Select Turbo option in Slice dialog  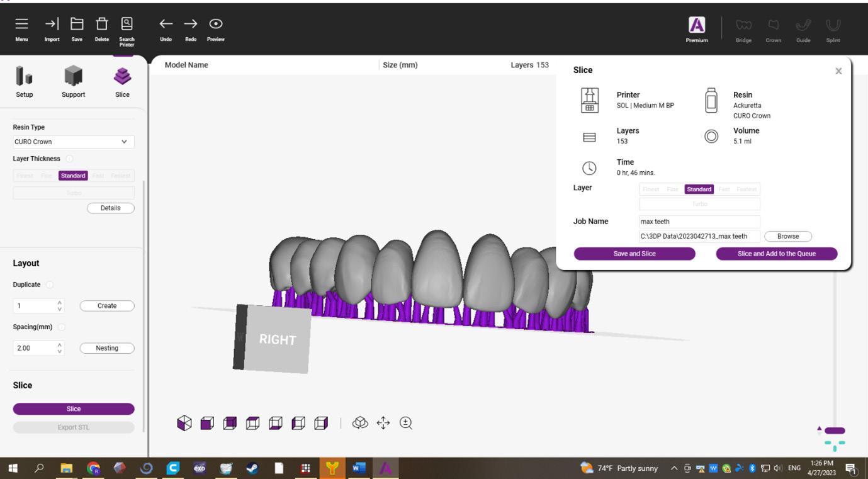pos(699,203)
